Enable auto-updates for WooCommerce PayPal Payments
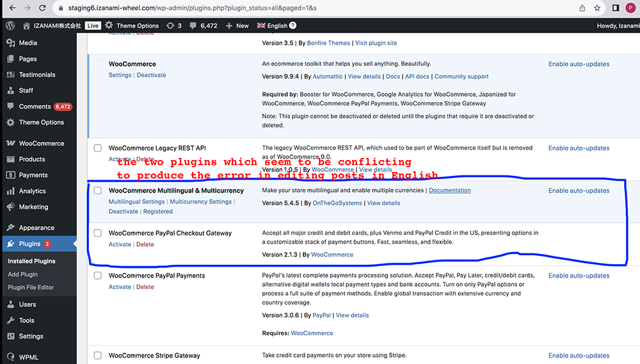This screenshot has width=640, height=364. coord(579,276)
